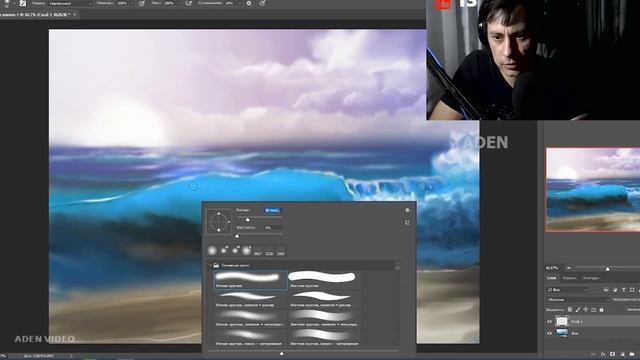The height and width of the screenshot is (360, 640).
Task: Lock all padlock icon in Layers panel
Action: (x=601, y=310)
